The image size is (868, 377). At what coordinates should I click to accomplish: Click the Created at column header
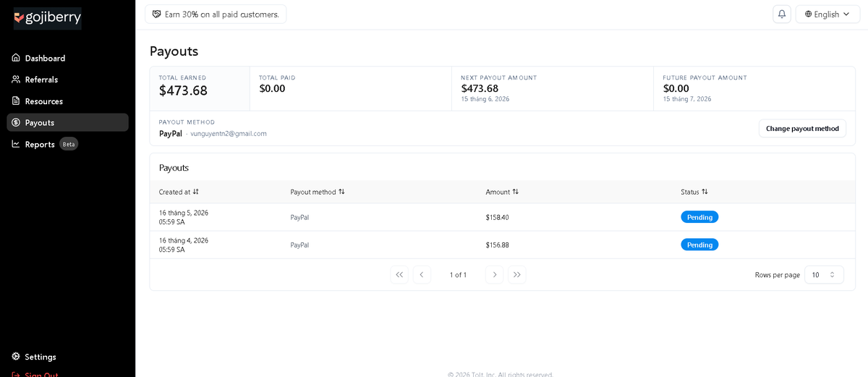179,192
